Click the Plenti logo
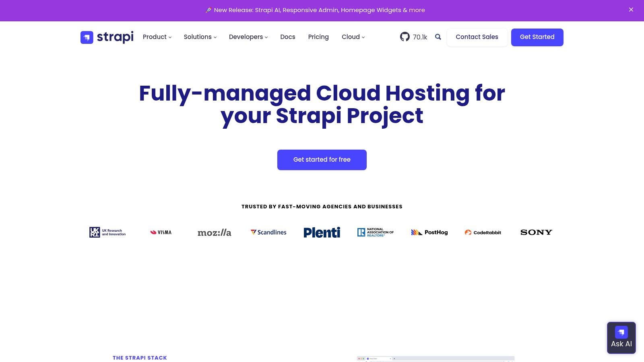This screenshot has height=362, width=644. coord(322,232)
